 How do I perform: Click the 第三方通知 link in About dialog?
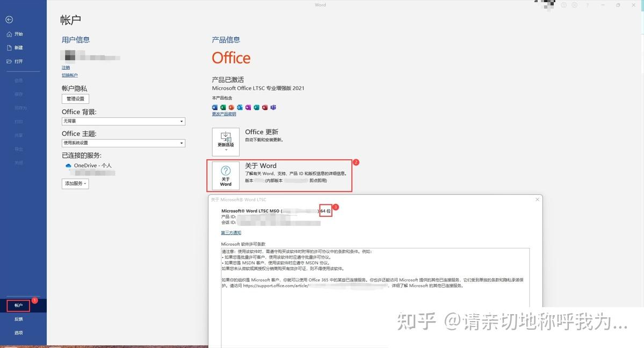231,233
